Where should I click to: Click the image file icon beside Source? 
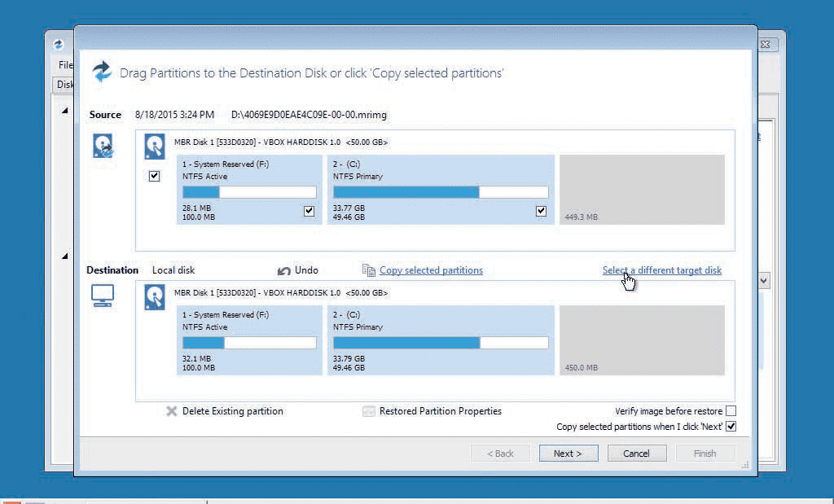click(x=103, y=146)
